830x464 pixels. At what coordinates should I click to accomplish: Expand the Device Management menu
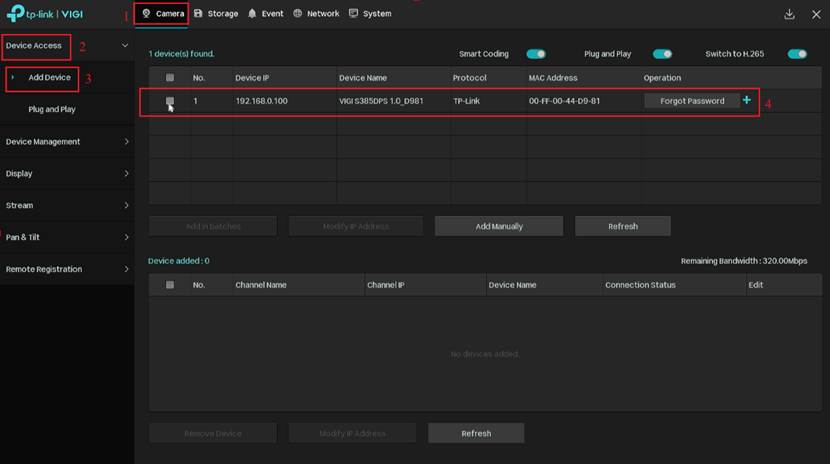click(67, 142)
